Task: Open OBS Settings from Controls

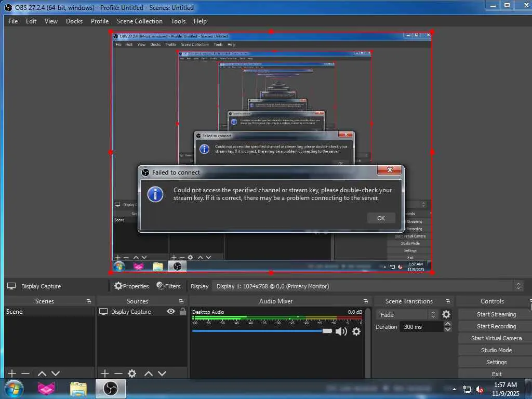Action: tap(496, 362)
